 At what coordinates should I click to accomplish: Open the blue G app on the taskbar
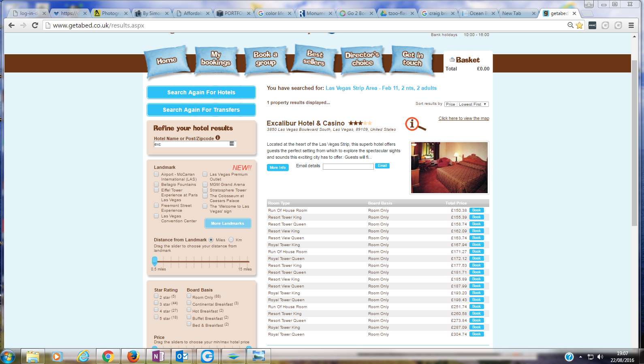pos(207,356)
